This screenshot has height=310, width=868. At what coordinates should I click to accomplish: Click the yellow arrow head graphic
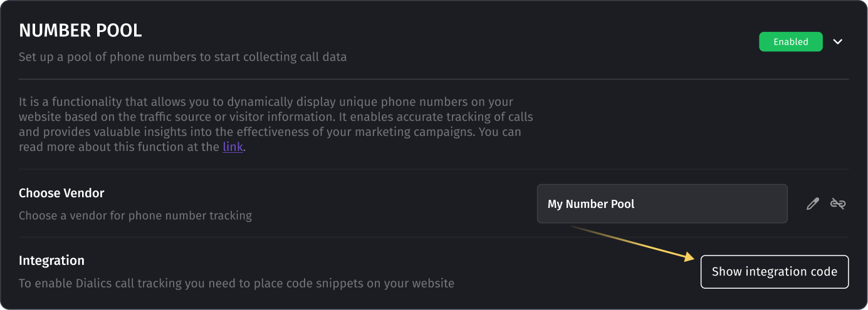coord(689,257)
